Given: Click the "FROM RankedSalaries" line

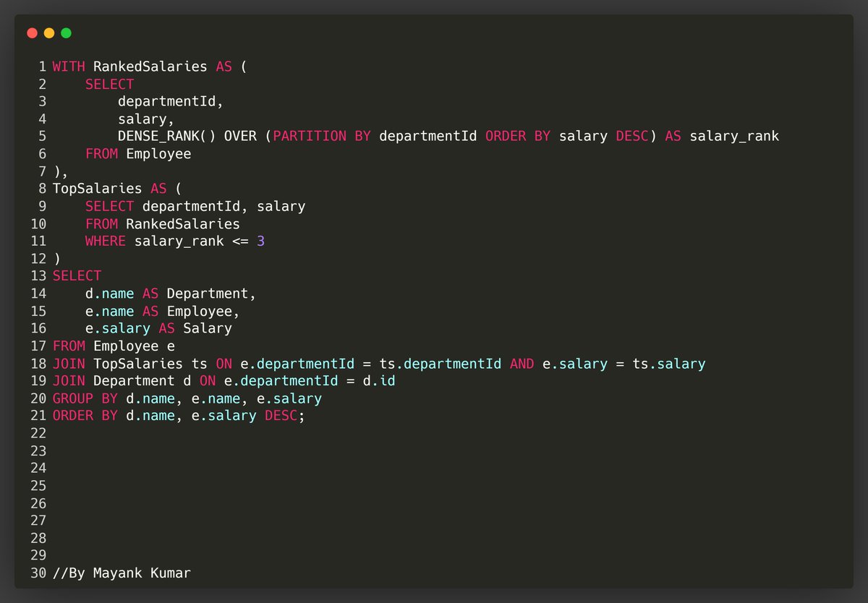Looking at the screenshot, I should pos(162,223).
